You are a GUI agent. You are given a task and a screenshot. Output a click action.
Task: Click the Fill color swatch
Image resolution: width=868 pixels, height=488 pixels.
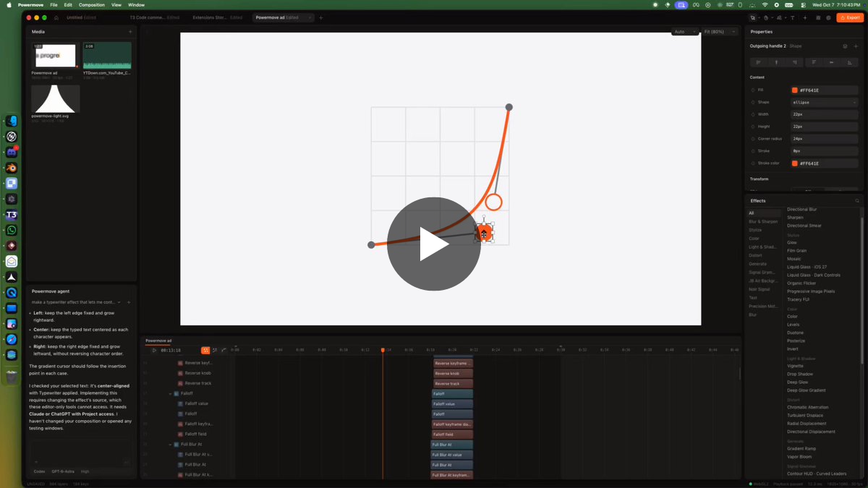[795, 90]
